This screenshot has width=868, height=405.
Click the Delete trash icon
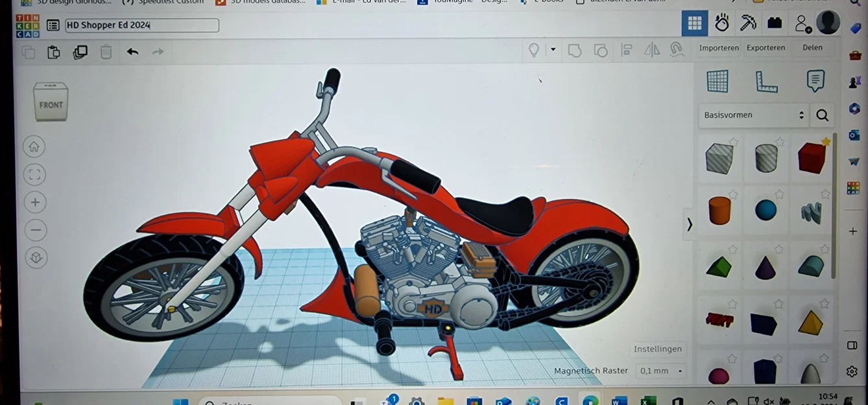click(106, 52)
